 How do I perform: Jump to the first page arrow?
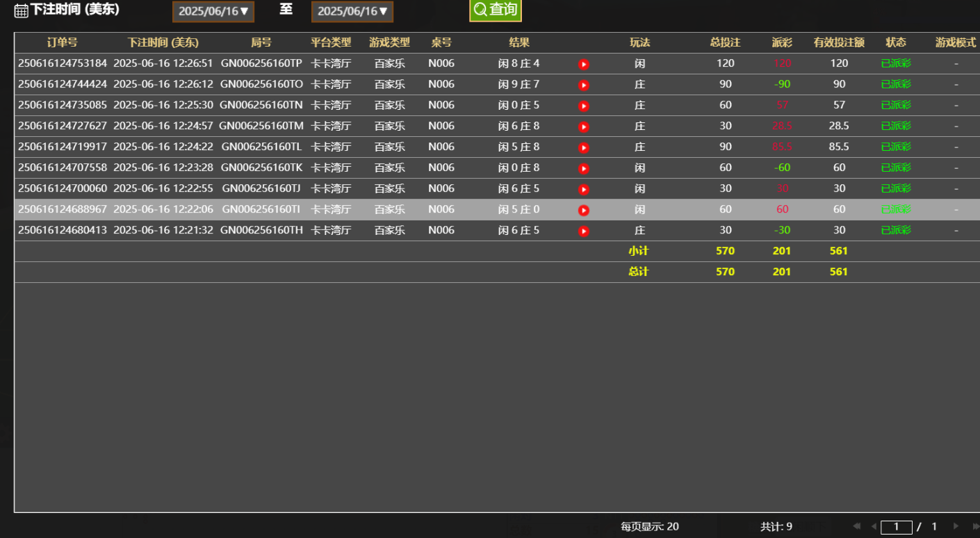tap(856, 527)
